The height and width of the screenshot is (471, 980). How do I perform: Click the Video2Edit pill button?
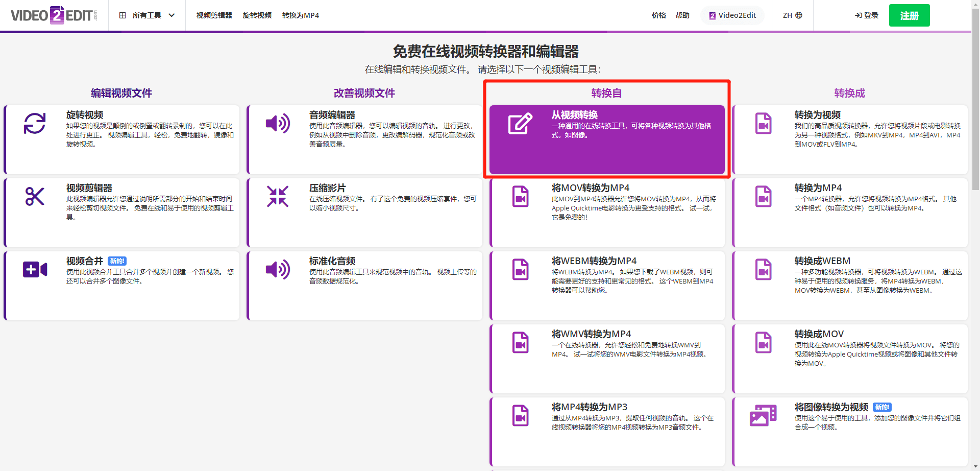point(732,15)
